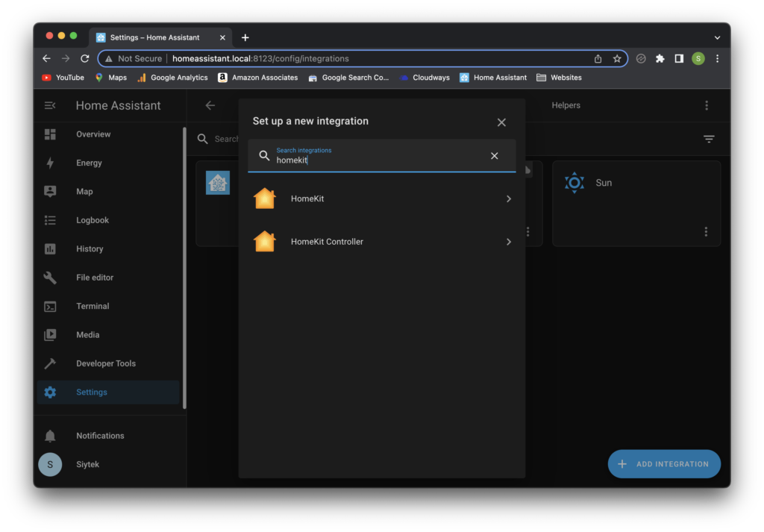Close the Set up a new integration dialog
This screenshot has width=764, height=532.
501,122
